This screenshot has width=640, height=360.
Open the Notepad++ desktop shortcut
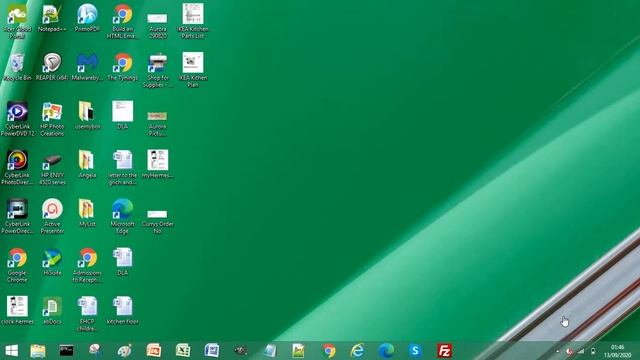point(52,18)
